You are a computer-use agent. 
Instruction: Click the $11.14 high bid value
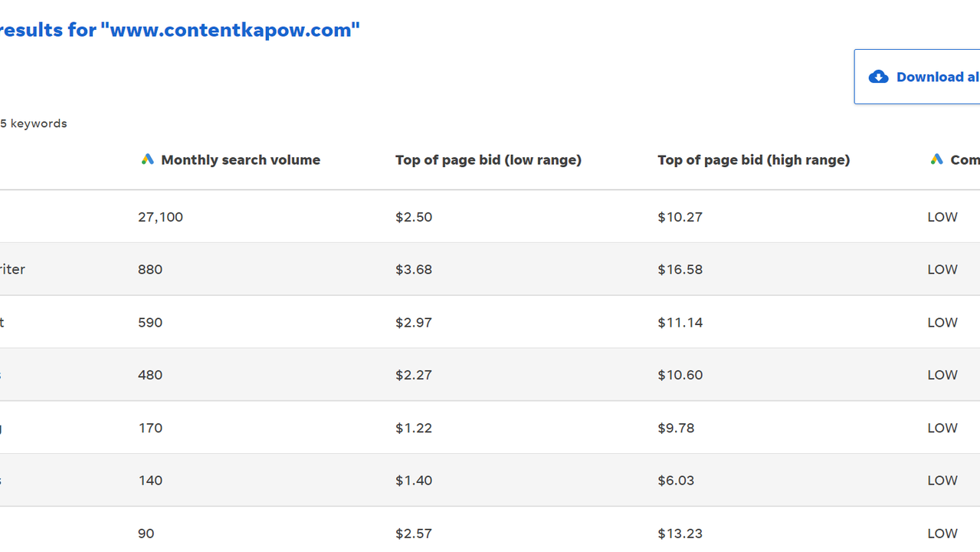point(680,322)
